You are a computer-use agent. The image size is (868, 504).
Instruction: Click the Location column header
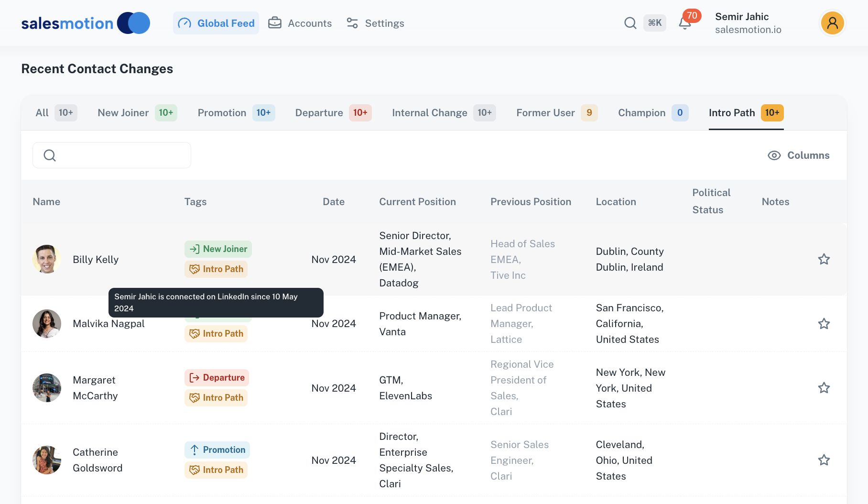[616, 202]
